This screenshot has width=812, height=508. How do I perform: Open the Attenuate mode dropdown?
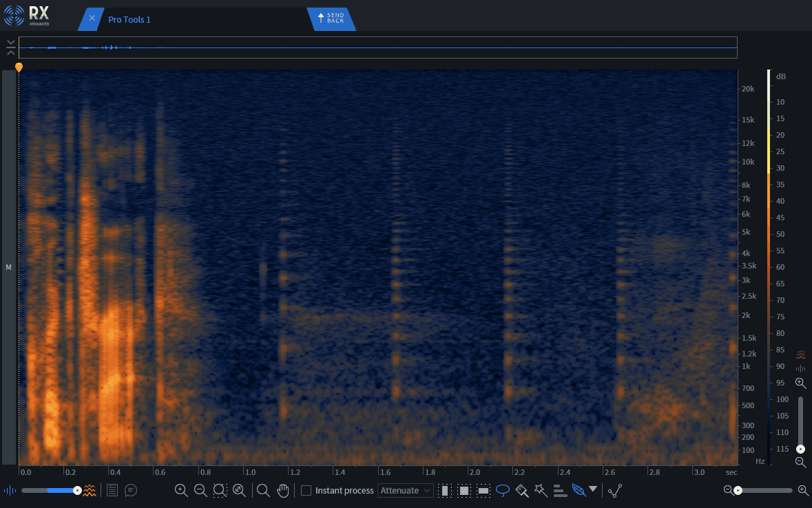point(405,490)
